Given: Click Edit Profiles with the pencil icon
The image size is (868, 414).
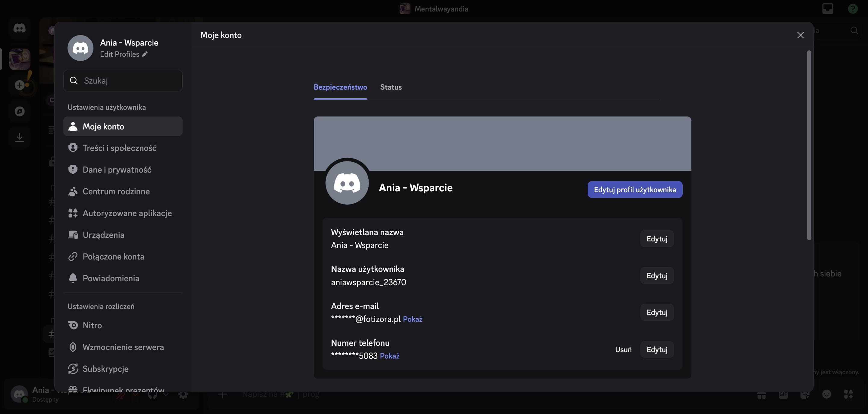Looking at the screenshot, I should [124, 54].
